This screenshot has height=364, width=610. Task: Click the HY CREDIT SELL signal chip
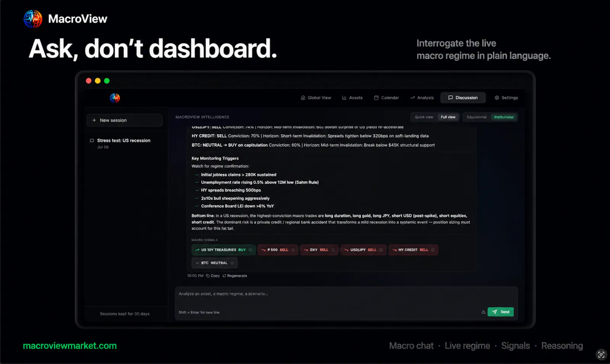click(413, 250)
